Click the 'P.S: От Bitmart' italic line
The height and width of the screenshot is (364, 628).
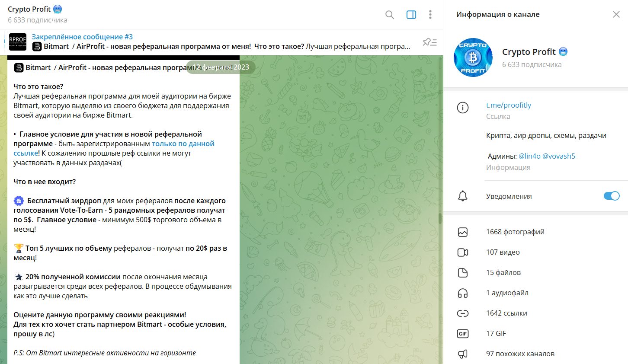point(105,353)
